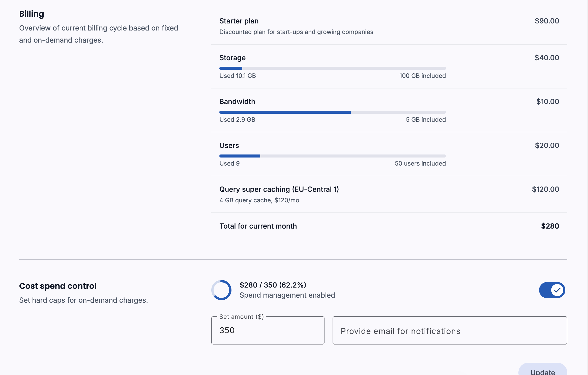Click the $280 / 350 spend summary text

tap(273, 285)
